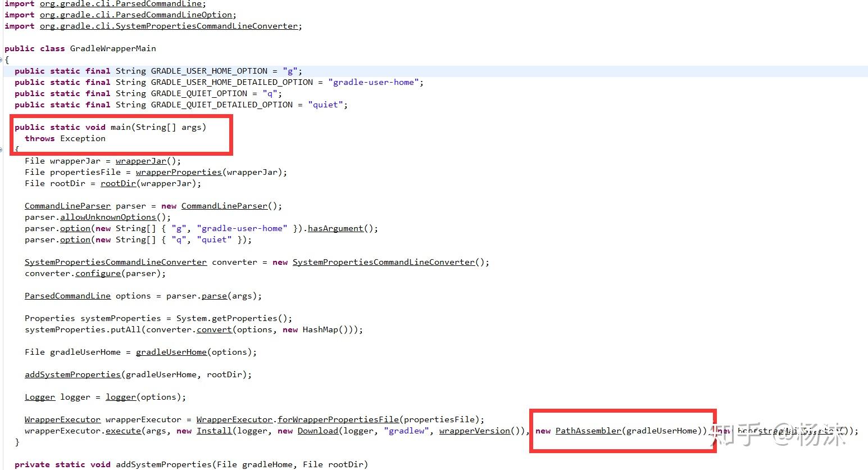Jump to the wrapperJar() method call

141,161
